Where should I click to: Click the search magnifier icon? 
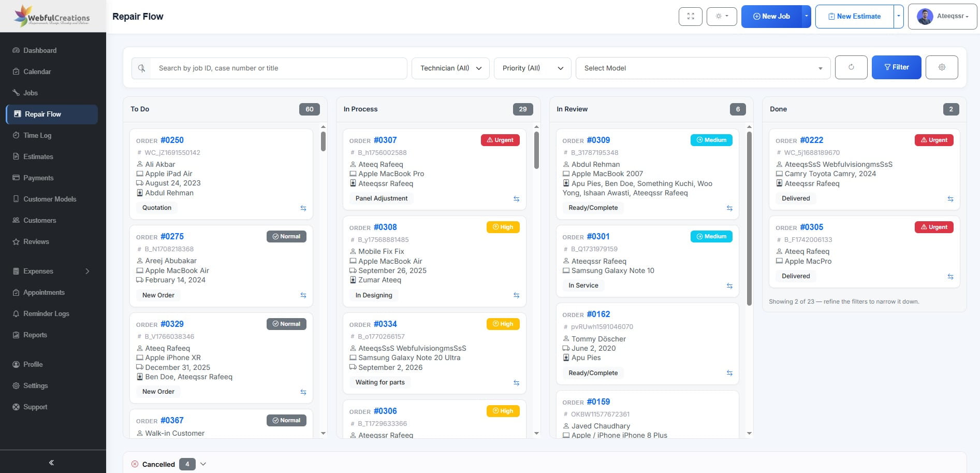(141, 68)
